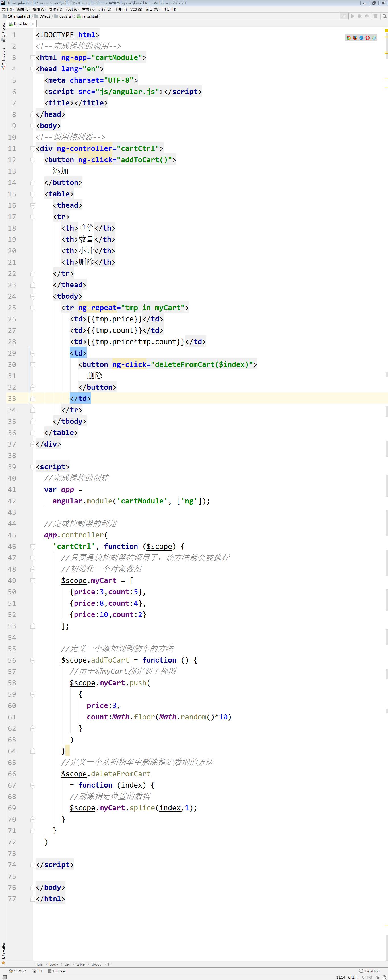Image resolution: width=388 pixels, height=980 pixels.
Task: Select html in bottom breadcrumb
Action: [x=39, y=964]
